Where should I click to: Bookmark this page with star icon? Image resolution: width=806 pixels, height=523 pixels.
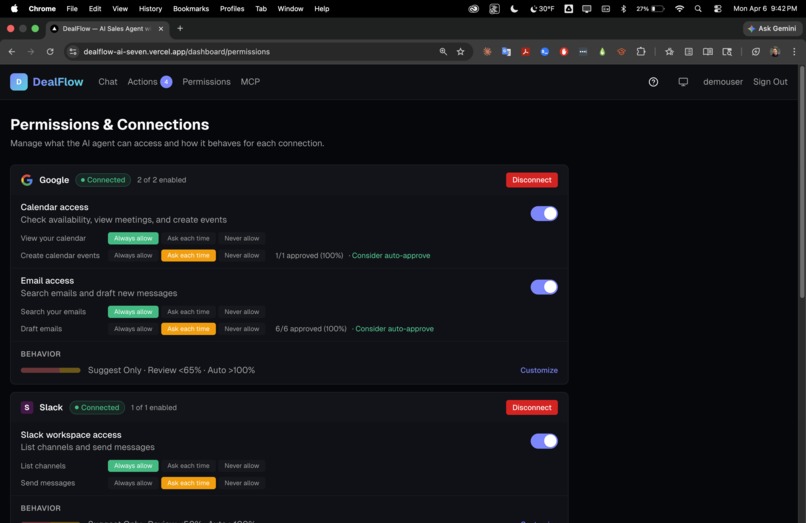pyautogui.click(x=461, y=51)
